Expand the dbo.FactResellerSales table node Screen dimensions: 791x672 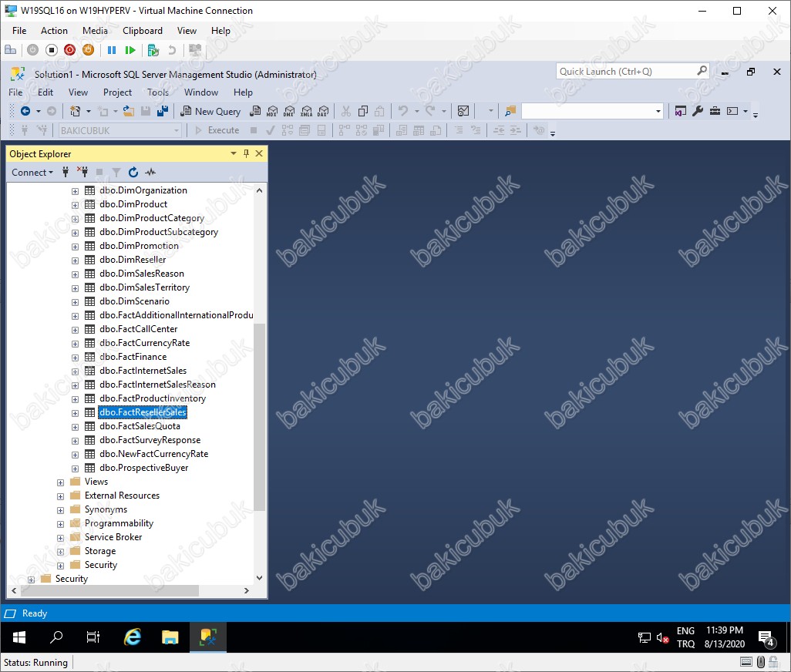click(x=75, y=413)
